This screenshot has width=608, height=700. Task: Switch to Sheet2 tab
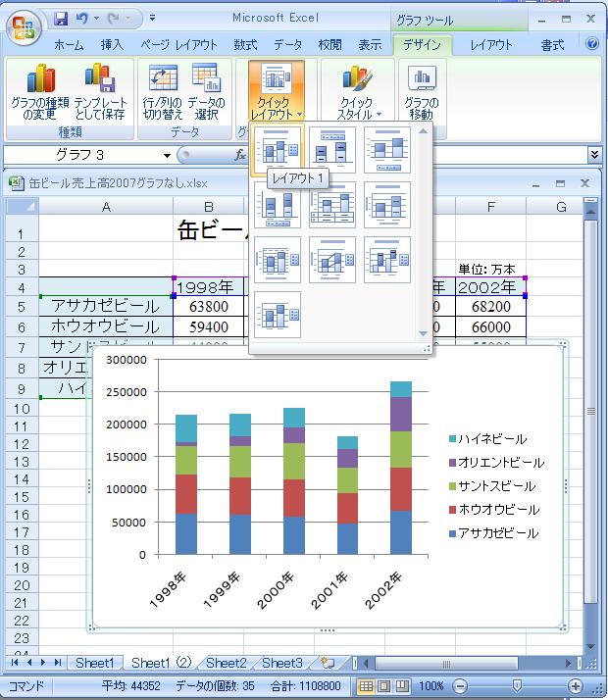click(226, 663)
